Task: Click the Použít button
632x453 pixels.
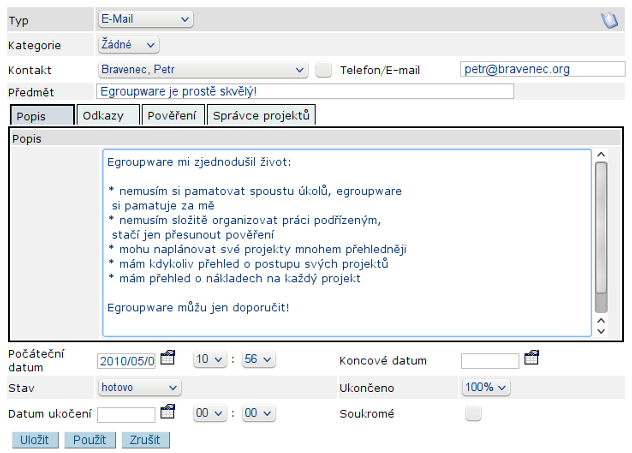Action: pos(90,440)
